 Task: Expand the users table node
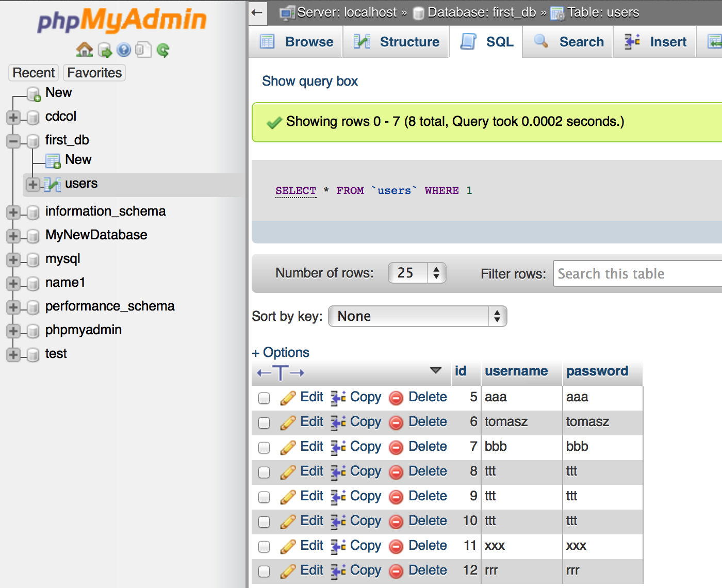(x=33, y=185)
